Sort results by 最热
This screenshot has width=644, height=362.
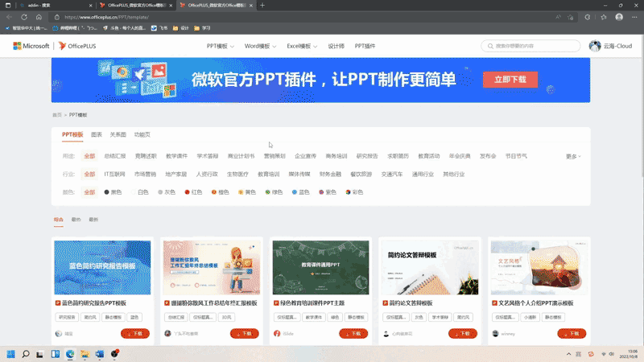[76, 220]
